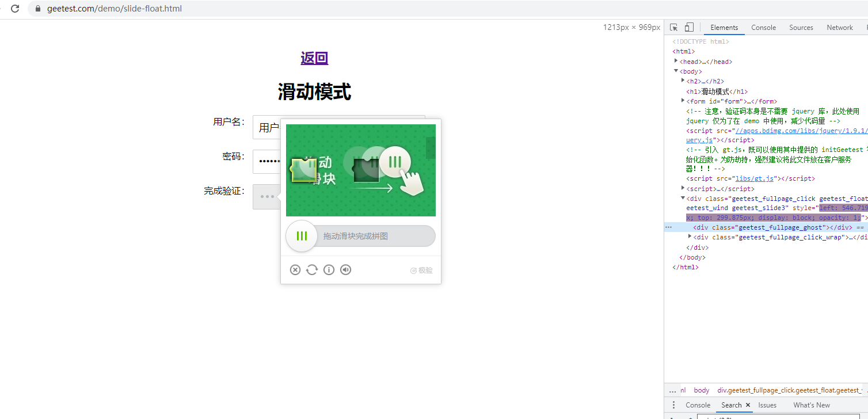Image resolution: width=868 pixels, height=419 pixels.
Task: Click the puzzle piece on the captcha
Action: (x=303, y=169)
